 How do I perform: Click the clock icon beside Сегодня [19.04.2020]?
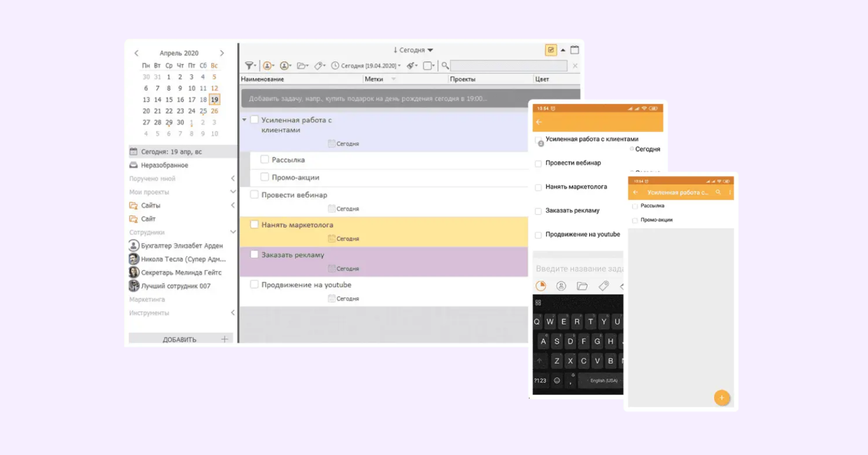[x=335, y=66]
